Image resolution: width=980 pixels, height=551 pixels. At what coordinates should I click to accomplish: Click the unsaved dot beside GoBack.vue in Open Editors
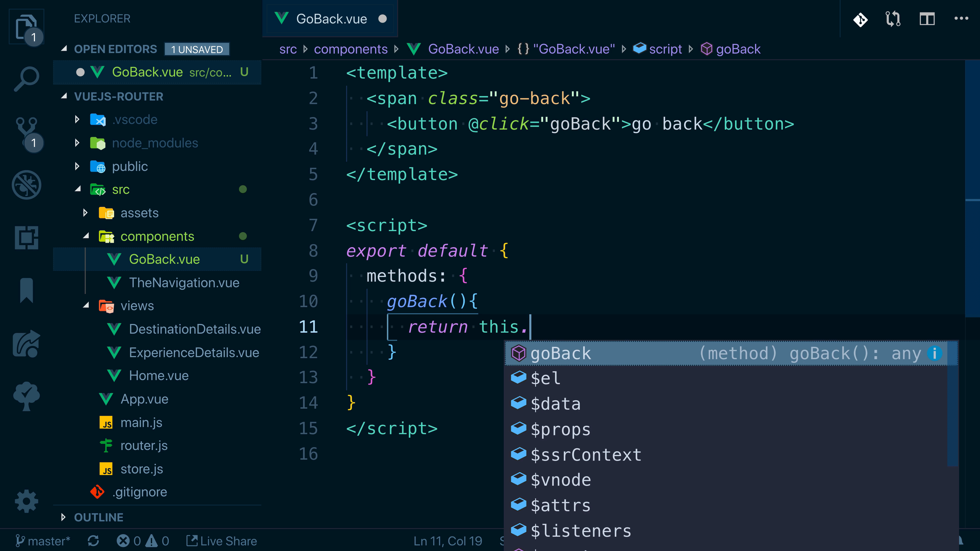[x=80, y=72]
